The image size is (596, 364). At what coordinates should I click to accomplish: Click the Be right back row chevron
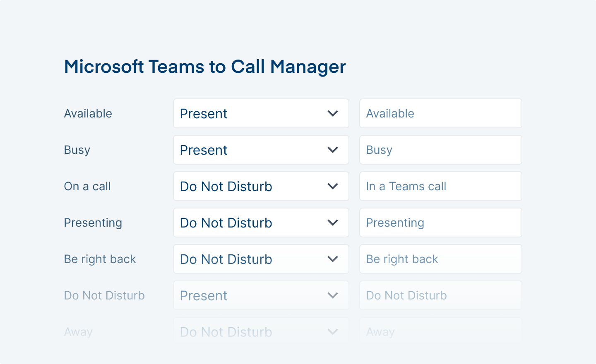pyautogui.click(x=333, y=259)
